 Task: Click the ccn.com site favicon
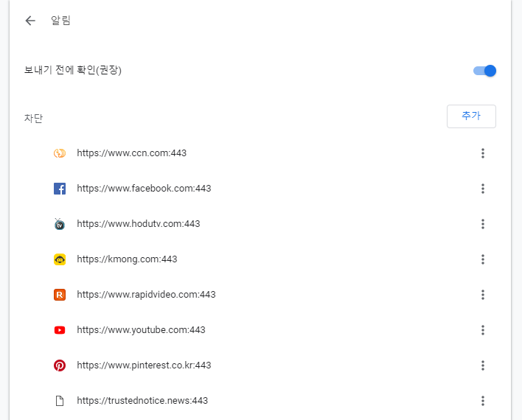(x=60, y=153)
